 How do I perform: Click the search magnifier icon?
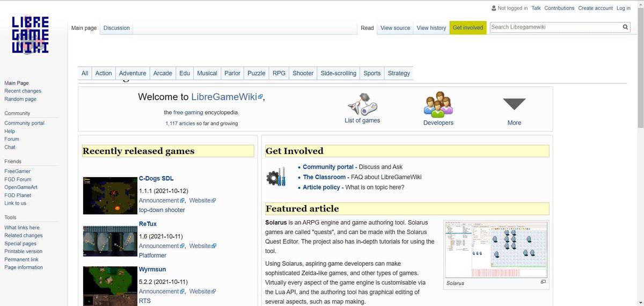point(626,27)
